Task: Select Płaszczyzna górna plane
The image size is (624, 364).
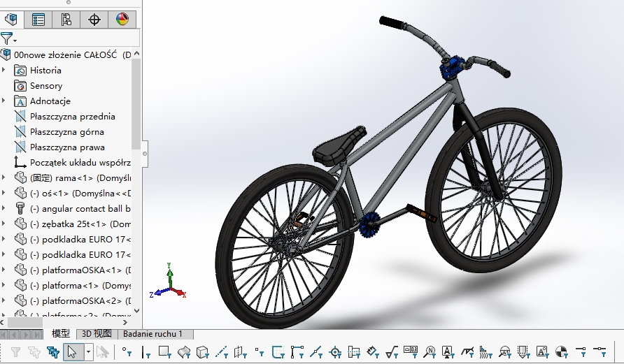Action: [67, 132]
